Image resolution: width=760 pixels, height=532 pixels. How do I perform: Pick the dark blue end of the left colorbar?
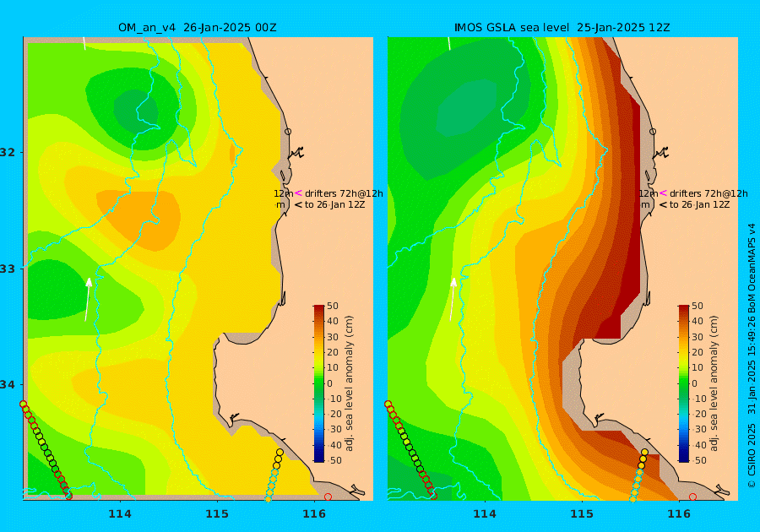click(319, 459)
